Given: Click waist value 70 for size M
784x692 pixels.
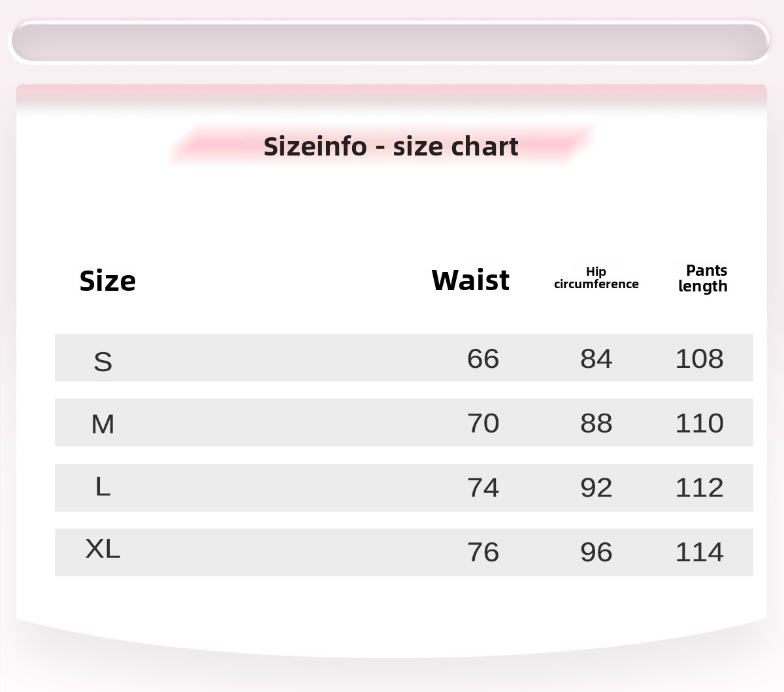Looking at the screenshot, I should [483, 423].
